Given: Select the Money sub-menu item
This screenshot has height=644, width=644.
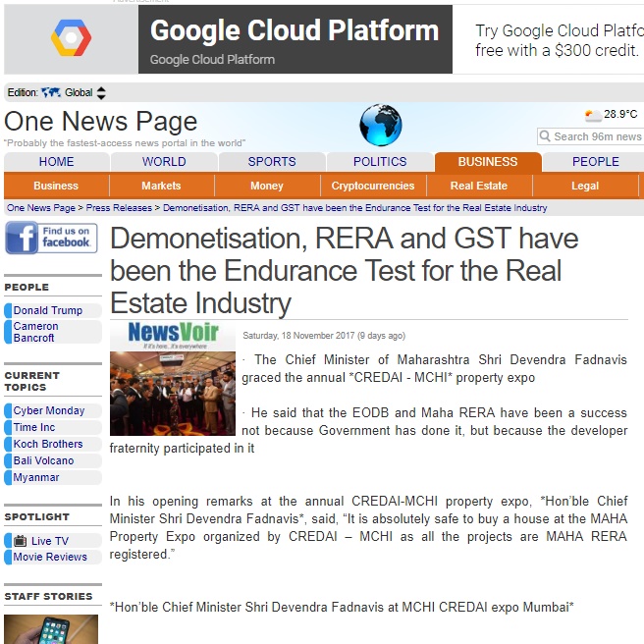Looking at the screenshot, I should click(267, 186).
